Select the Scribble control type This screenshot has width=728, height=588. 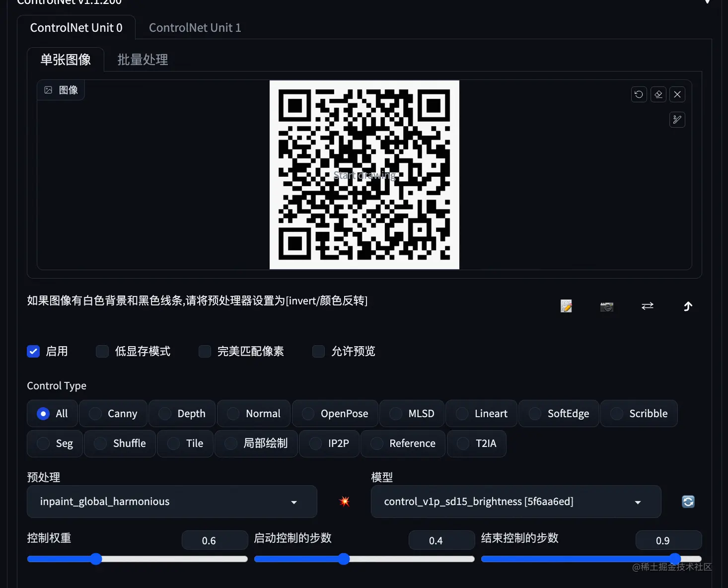pos(639,414)
